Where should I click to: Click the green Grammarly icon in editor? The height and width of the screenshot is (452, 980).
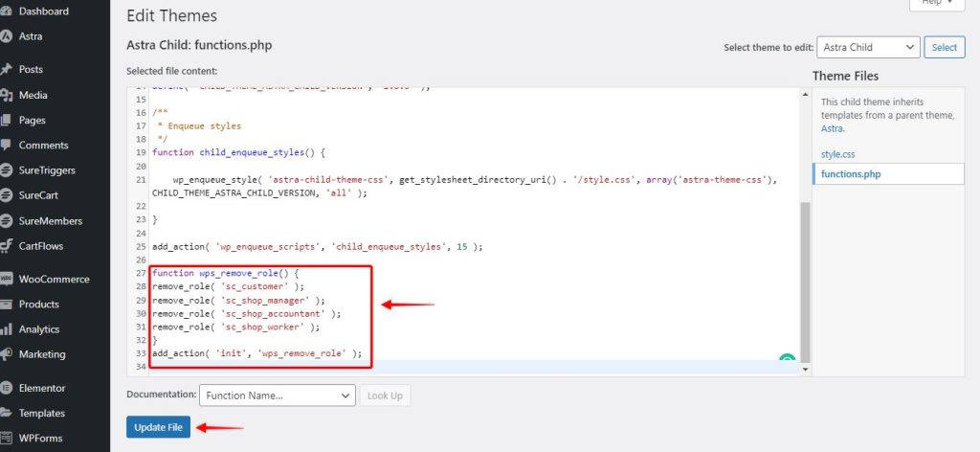click(x=787, y=359)
